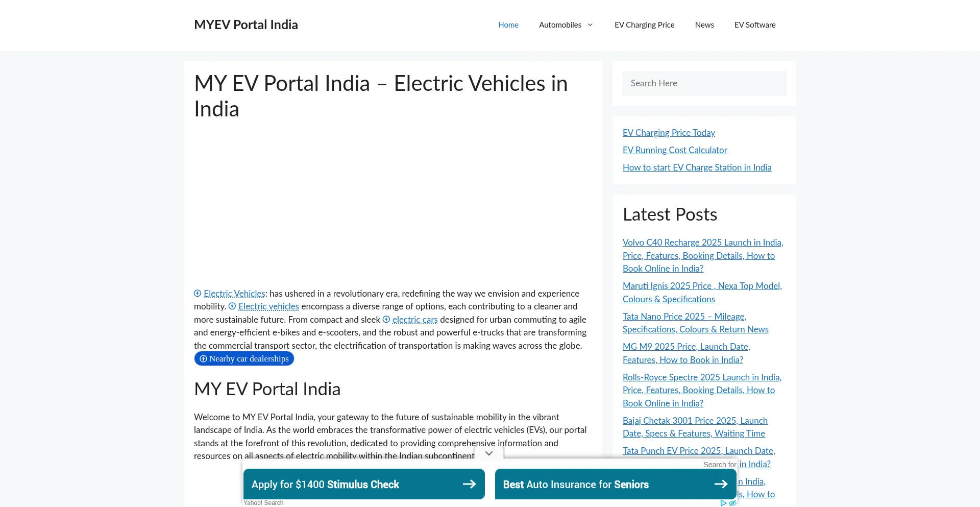980x507 pixels.
Task: Click the arrow on the Auto Insurance ad
Action: (721, 484)
